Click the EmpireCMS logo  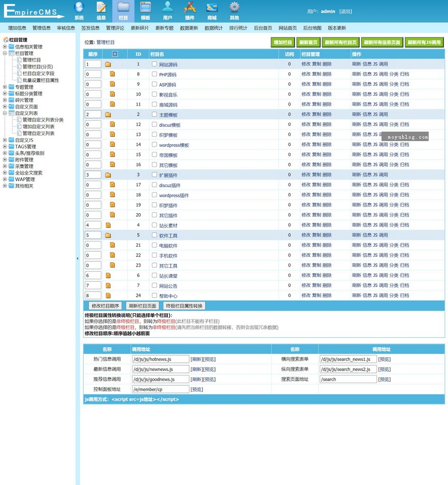pos(33,11)
